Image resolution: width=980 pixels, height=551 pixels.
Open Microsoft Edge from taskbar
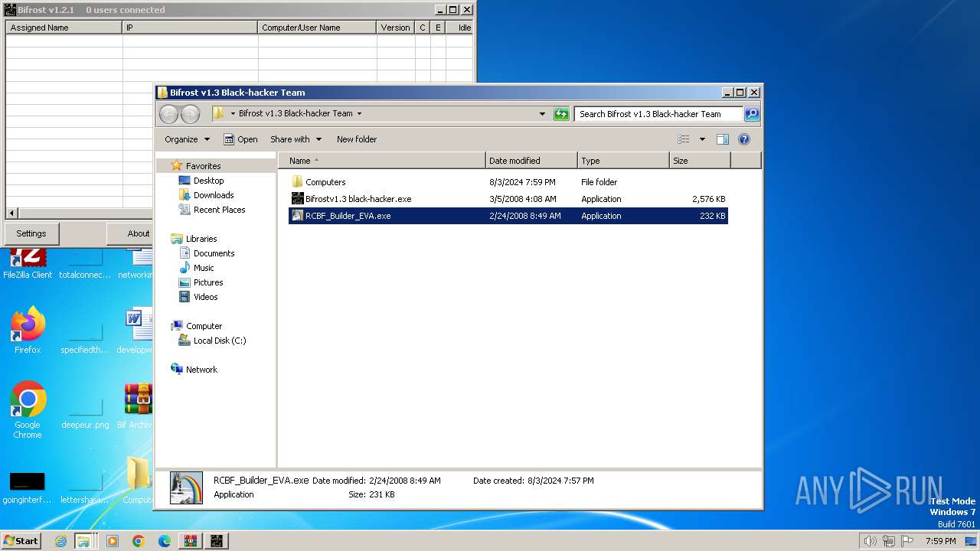point(165,541)
